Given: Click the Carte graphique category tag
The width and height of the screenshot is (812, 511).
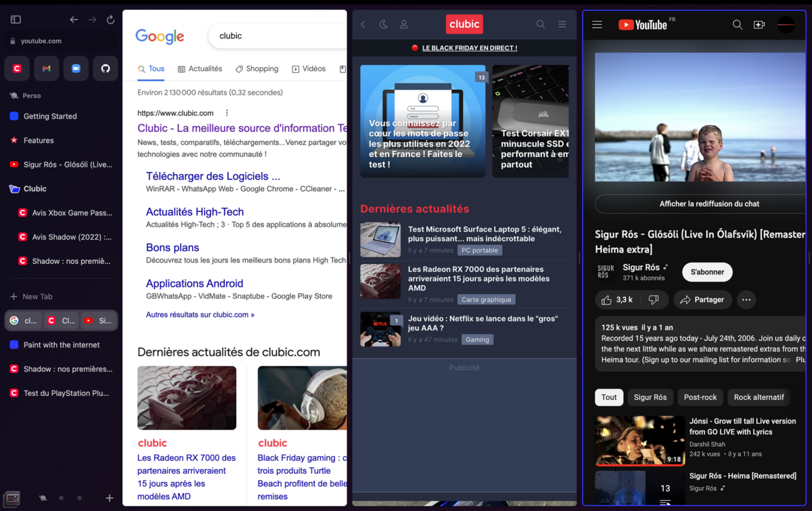Looking at the screenshot, I should click(487, 299).
